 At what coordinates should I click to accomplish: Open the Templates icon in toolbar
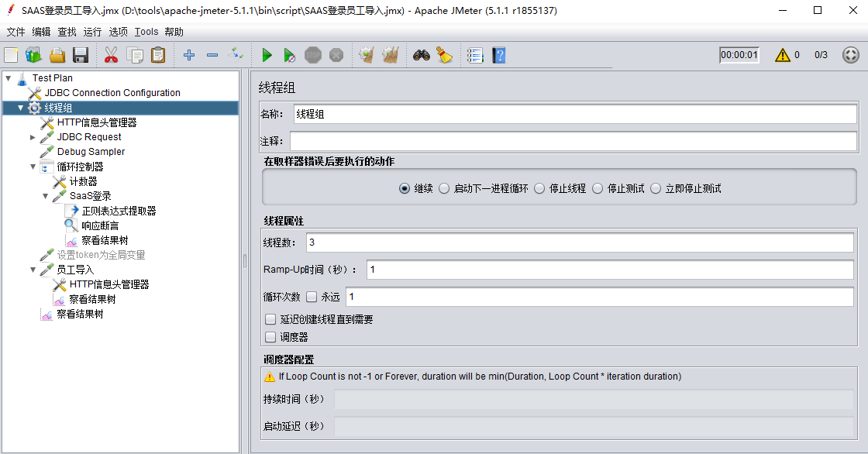[x=34, y=55]
